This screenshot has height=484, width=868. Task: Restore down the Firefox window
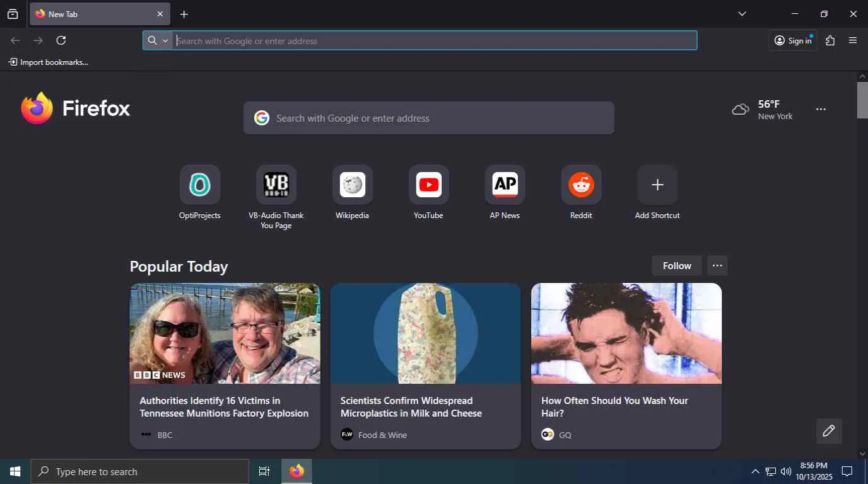click(824, 14)
